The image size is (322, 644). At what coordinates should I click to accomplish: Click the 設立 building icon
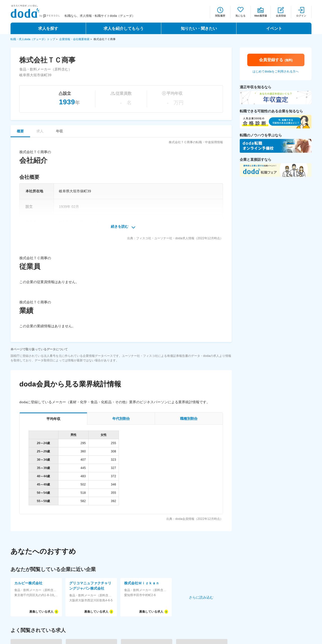point(60,94)
